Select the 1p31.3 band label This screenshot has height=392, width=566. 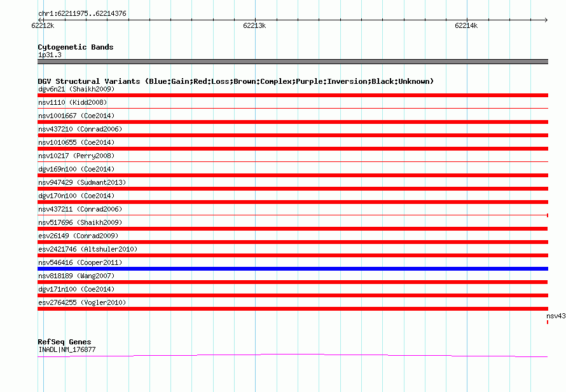click(50, 55)
